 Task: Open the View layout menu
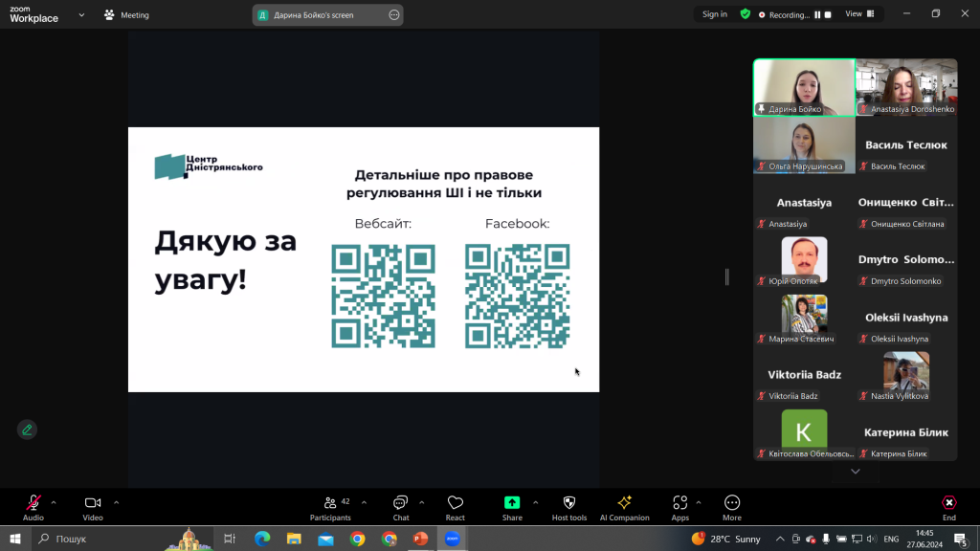point(860,13)
